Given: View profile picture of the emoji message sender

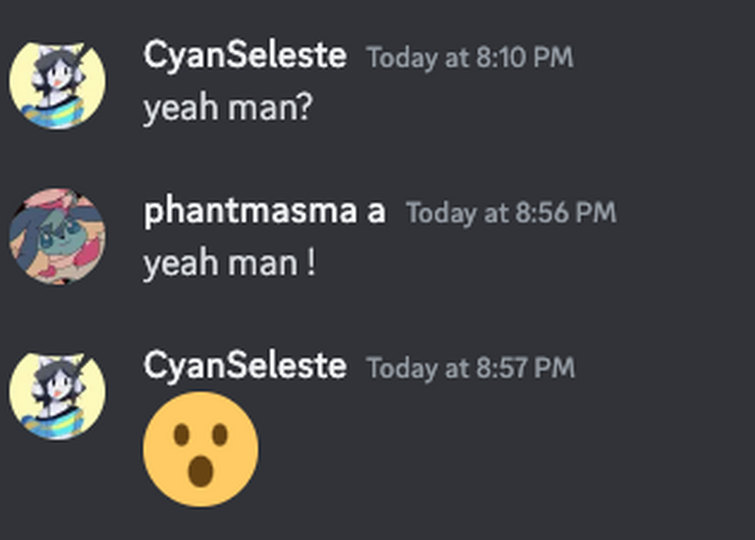Looking at the screenshot, I should (x=57, y=396).
